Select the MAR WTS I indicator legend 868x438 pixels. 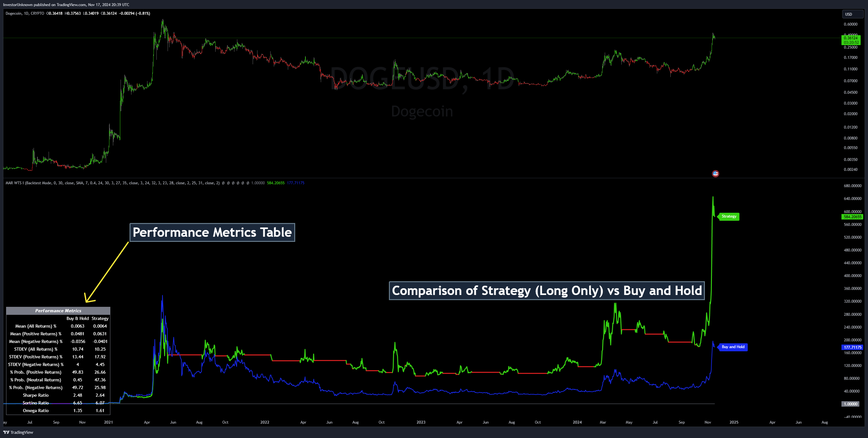(112, 183)
